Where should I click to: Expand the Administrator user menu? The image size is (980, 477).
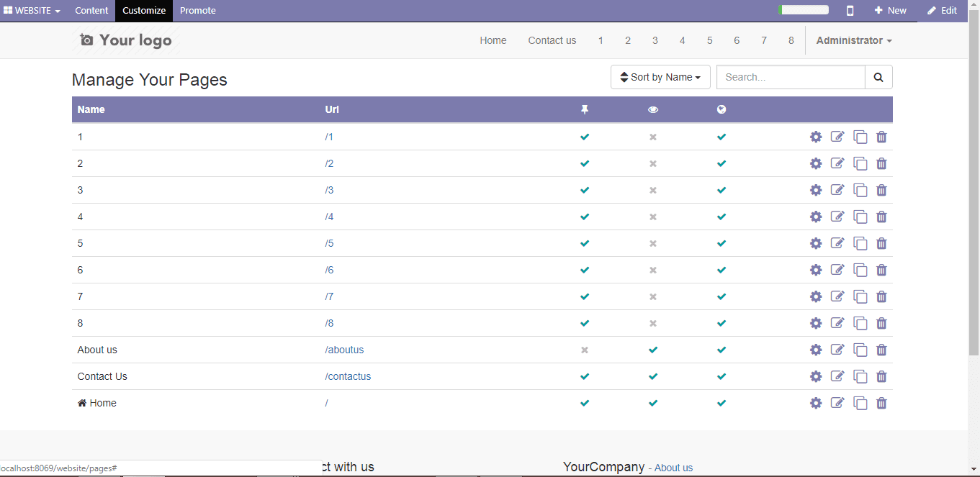click(854, 40)
